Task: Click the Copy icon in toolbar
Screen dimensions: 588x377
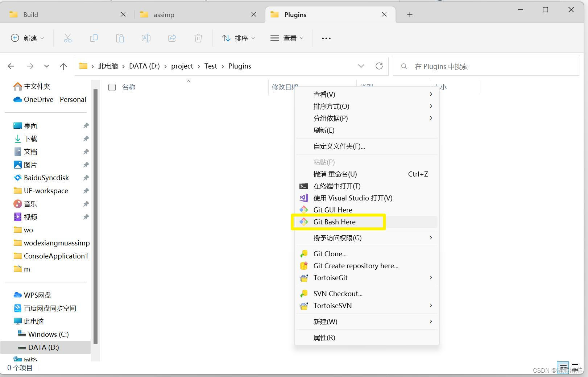Action: click(94, 38)
